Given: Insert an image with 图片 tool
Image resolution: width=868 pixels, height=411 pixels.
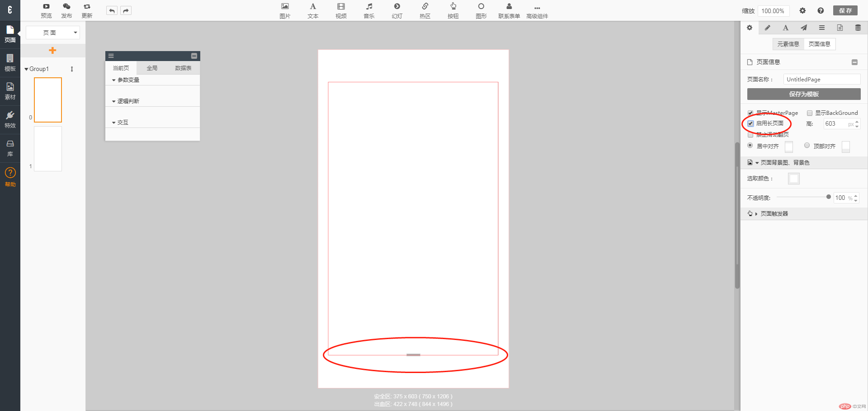Looking at the screenshot, I should [285, 10].
